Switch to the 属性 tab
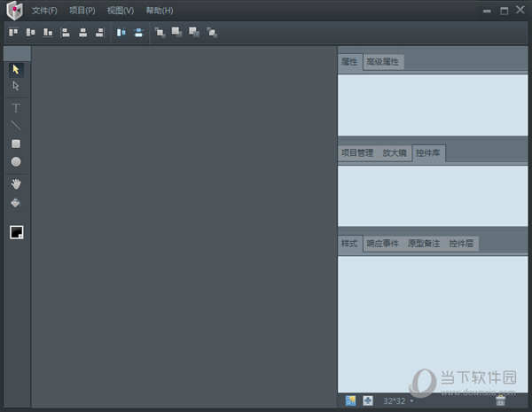532x412 pixels. click(x=350, y=62)
